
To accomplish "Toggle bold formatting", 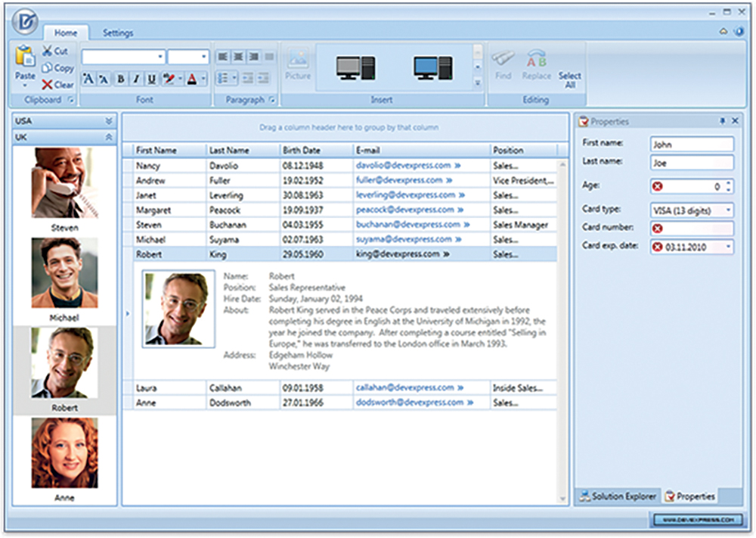I will pos(121,79).
